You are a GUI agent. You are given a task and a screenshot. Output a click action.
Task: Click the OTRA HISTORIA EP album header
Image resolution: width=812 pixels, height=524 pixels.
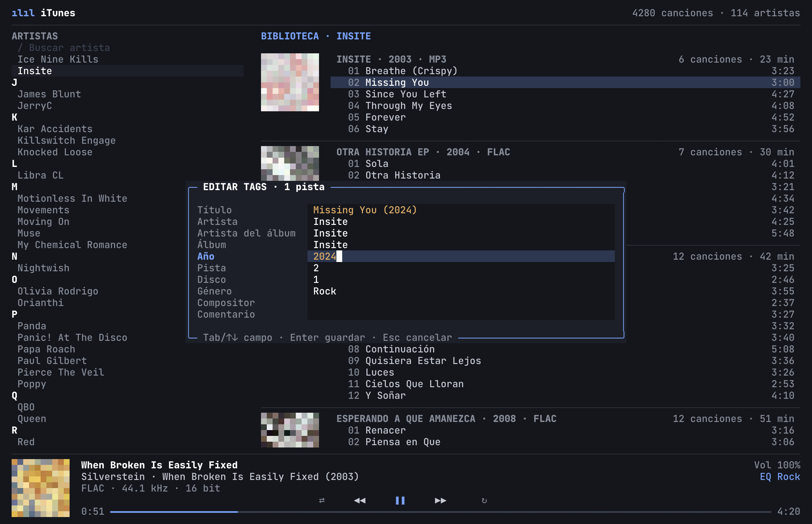click(423, 152)
